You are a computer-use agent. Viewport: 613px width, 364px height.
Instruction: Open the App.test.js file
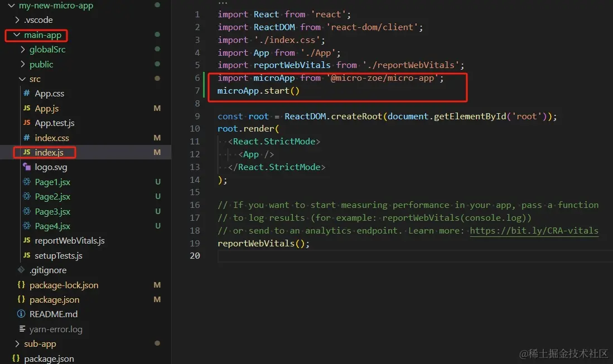tap(54, 123)
